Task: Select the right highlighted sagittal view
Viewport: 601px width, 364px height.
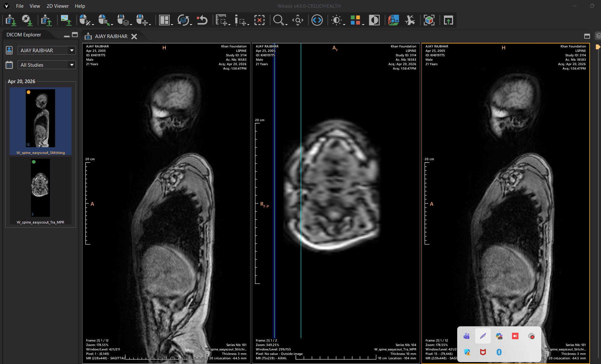Action: tap(506, 203)
